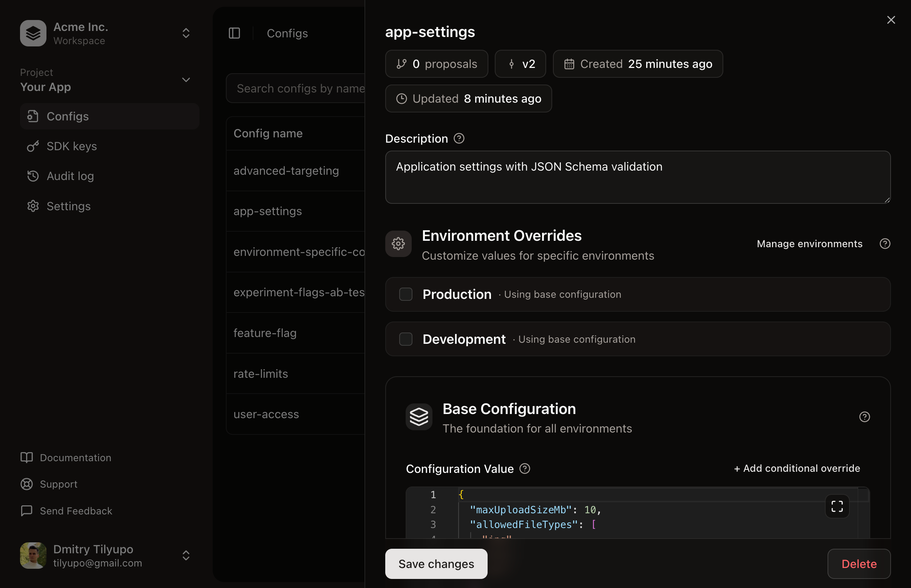Click the Base Configuration layers icon
This screenshot has width=911, height=588.
(419, 416)
